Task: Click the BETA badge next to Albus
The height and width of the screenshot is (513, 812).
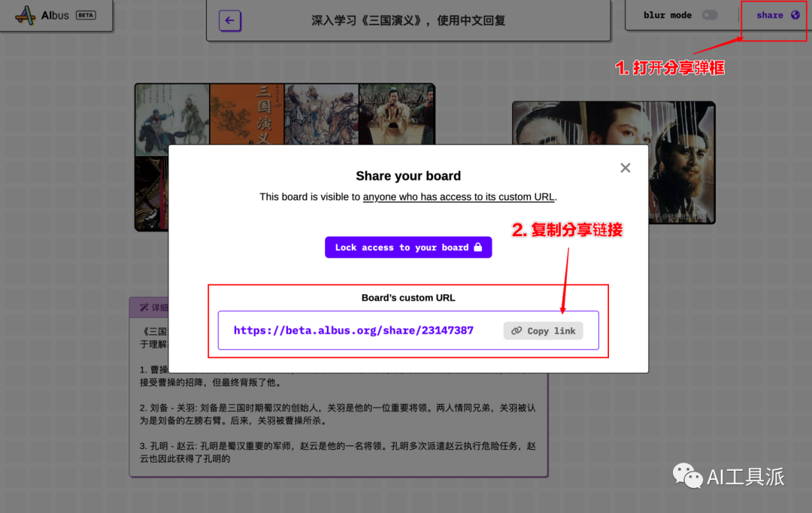Action: pyautogui.click(x=86, y=15)
